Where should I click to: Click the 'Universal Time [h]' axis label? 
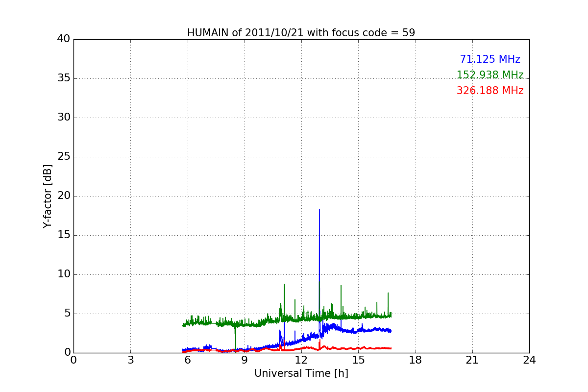[301, 373]
